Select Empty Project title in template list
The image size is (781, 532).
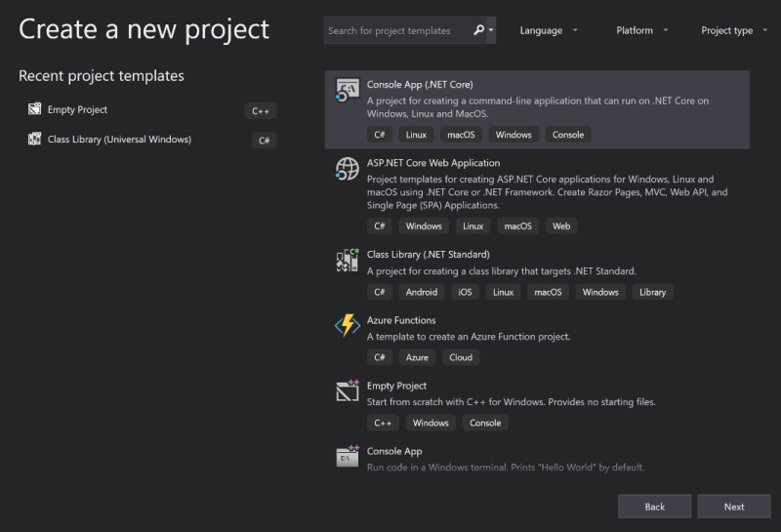[x=396, y=386]
